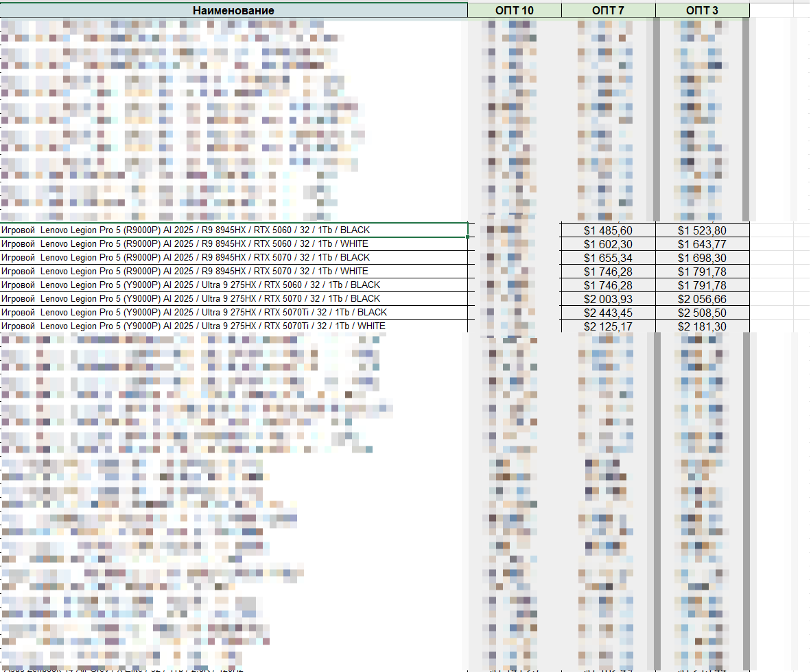Screen dimensions: 811x672
Task: Click R9000P RTX 5070 WHITE name cell
Action: pos(233,272)
